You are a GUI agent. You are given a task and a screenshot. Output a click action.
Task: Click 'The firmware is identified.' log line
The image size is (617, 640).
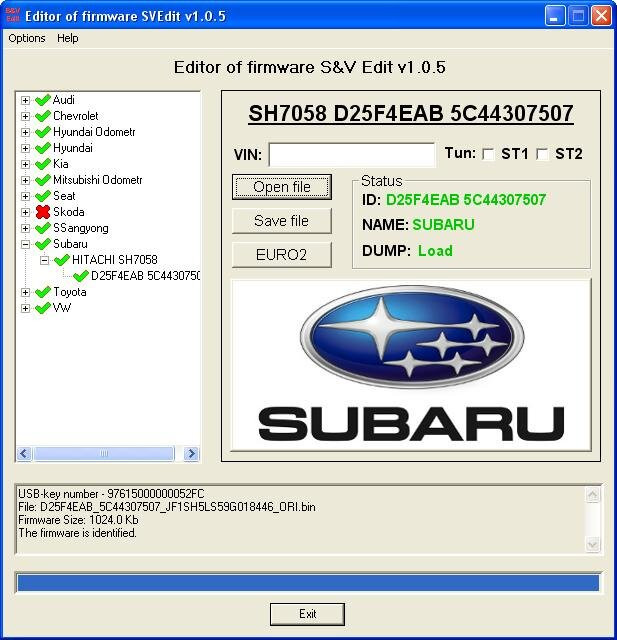[77, 533]
